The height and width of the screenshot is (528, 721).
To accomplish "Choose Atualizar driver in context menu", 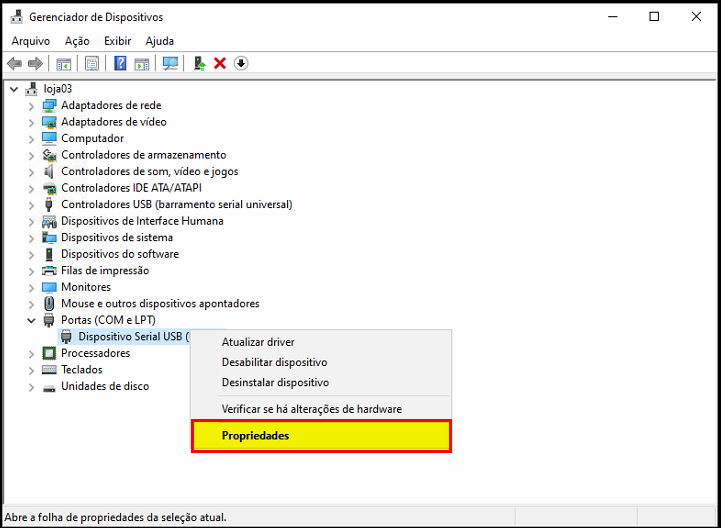I will [x=321, y=342].
